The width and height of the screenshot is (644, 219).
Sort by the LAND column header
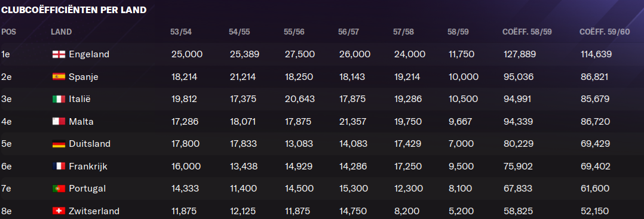61,32
